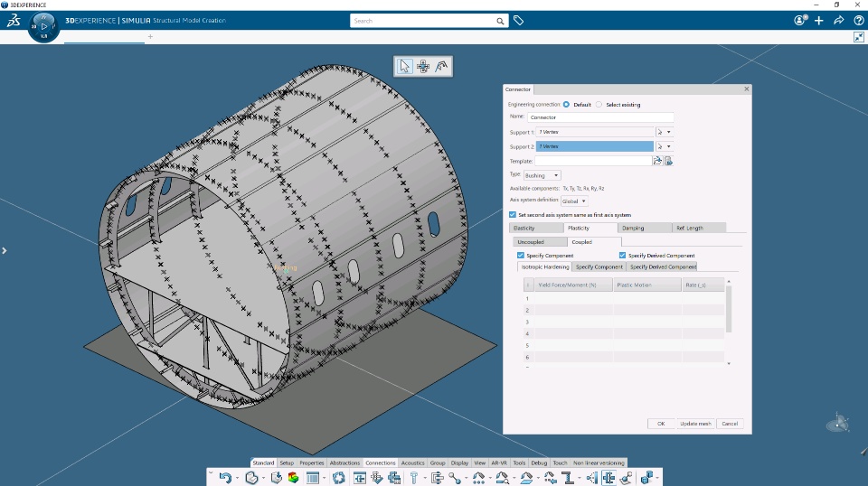Screen dimensions: 868x486
Task: Click the search magnifier icon
Action: click(500, 21)
